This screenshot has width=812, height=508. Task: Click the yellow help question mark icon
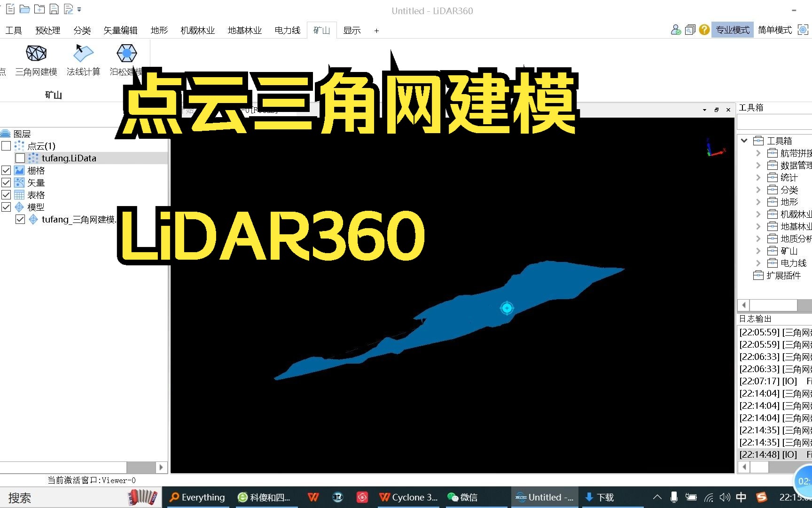(704, 30)
